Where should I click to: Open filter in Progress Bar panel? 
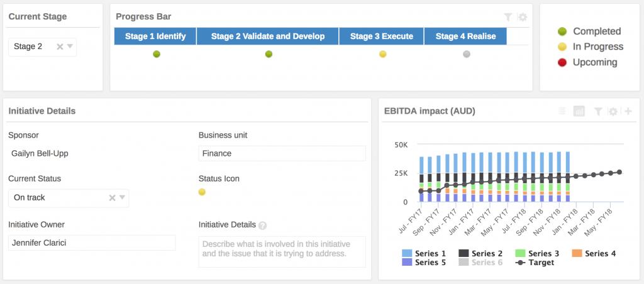(x=508, y=18)
